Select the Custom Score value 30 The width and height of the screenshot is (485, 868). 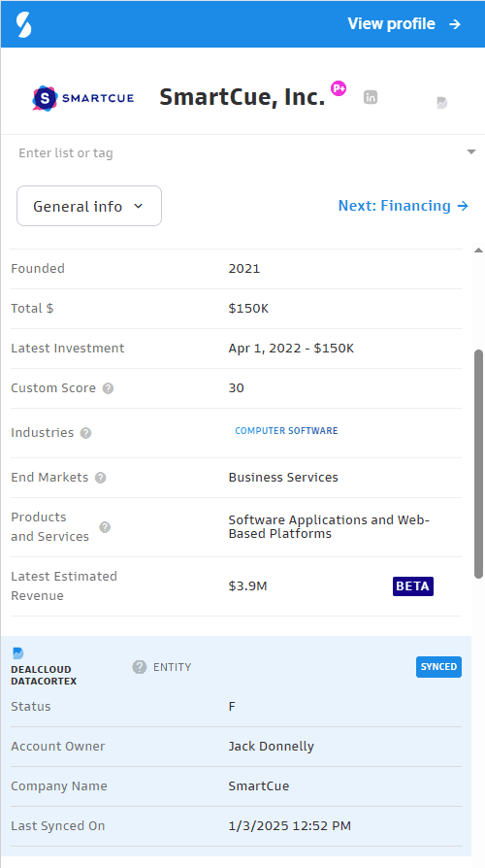(236, 388)
